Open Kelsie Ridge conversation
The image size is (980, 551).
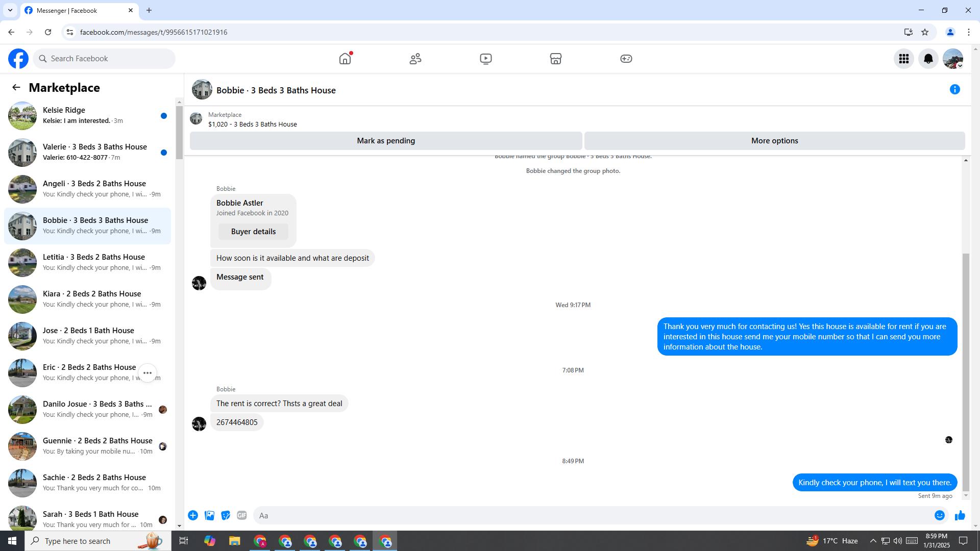click(87, 116)
